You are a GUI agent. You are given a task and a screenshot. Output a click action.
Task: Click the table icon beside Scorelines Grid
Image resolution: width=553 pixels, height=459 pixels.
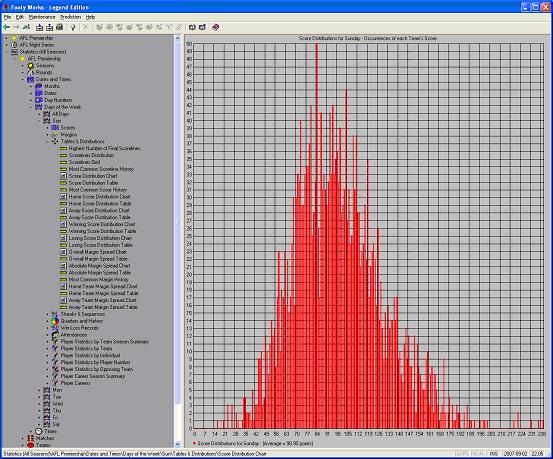[63, 162]
